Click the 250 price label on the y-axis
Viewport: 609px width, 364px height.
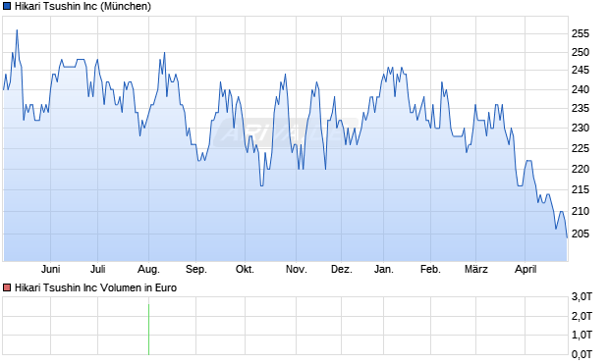click(581, 52)
